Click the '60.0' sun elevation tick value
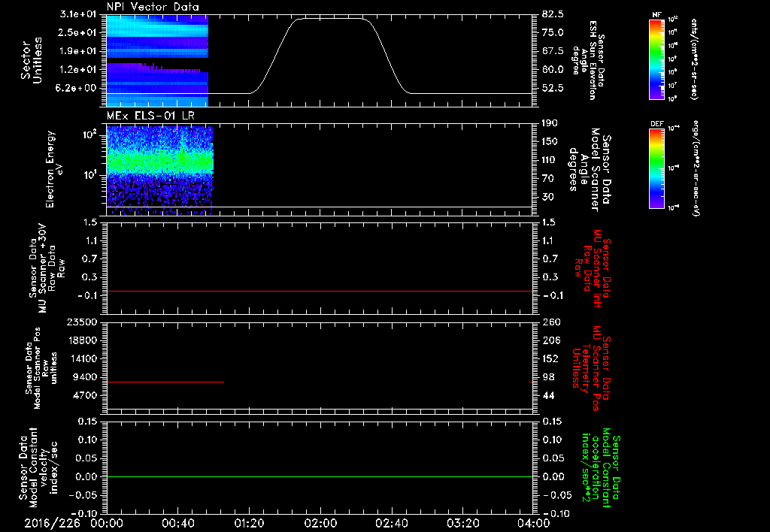770x532 pixels. [553, 70]
